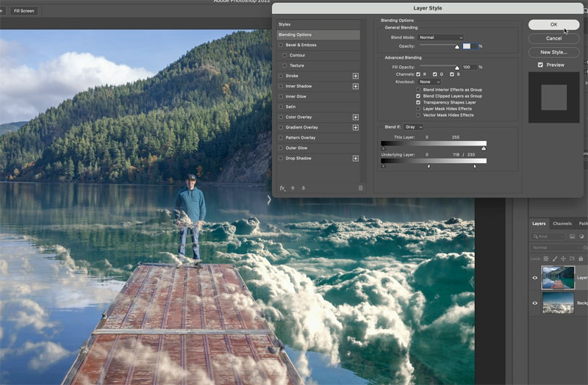
Task: Toggle the B channel checkbox
Action: pyautogui.click(x=452, y=74)
